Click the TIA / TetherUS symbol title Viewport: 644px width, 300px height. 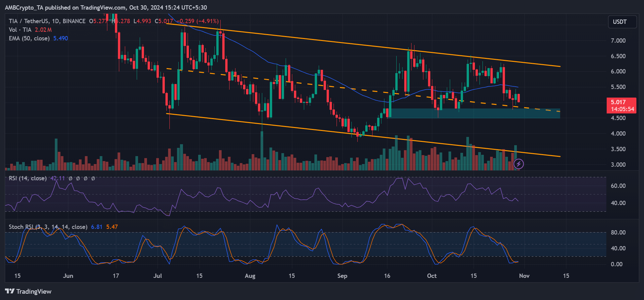coord(47,21)
